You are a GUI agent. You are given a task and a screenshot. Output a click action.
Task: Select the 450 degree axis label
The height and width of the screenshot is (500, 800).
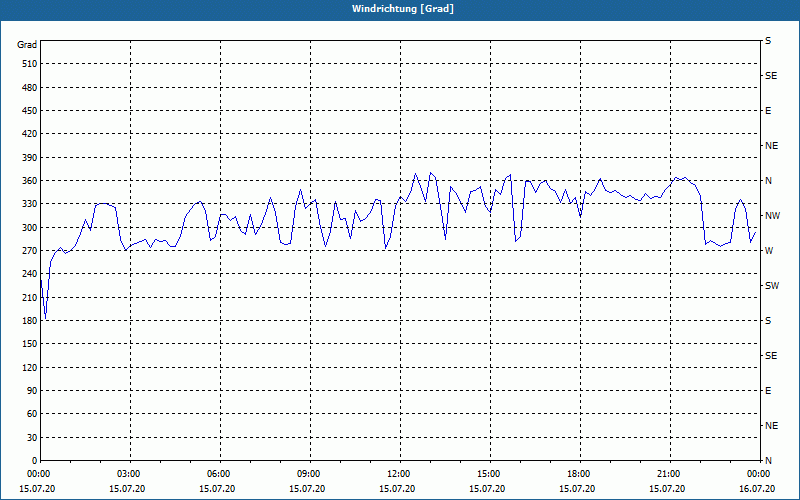click(x=30, y=111)
